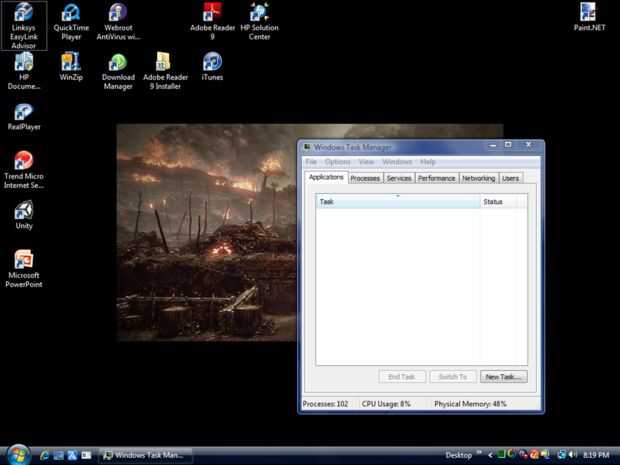This screenshot has width=620, height=465.
Task: Open the Windows menu in Task Manager
Action: 397,162
